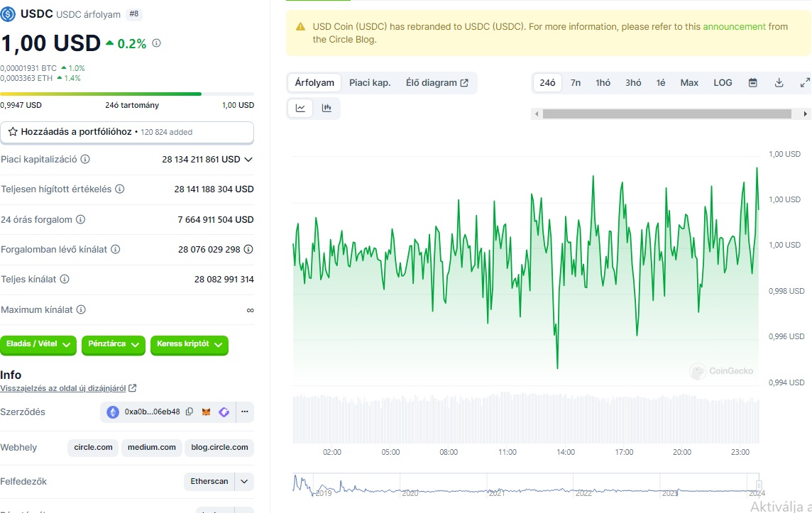Select the Árfolyam chart tab
Image resolution: width=812 pixels, height=513 pixels.
(x=314, y=83)
